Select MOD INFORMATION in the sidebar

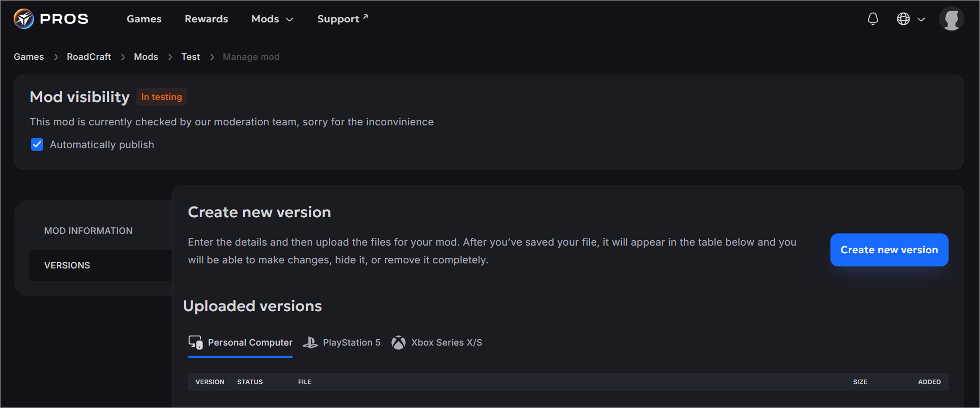[x=88, y=231]
